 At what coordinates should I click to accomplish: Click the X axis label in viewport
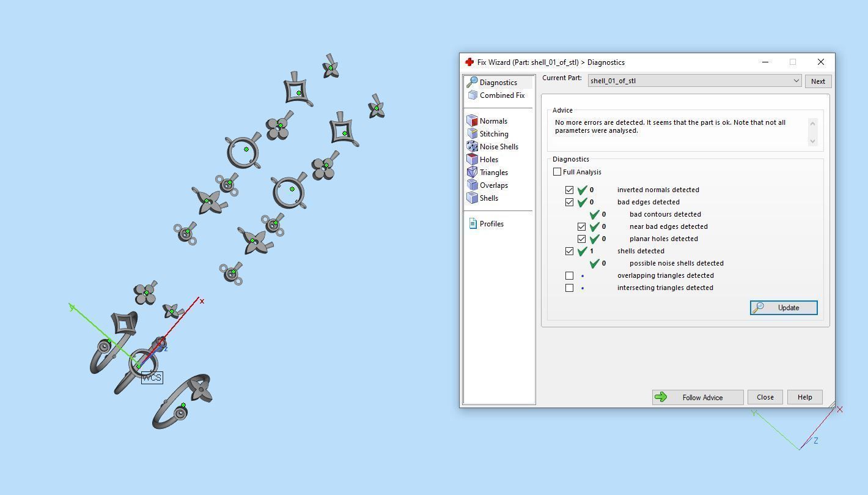point(202,301)
